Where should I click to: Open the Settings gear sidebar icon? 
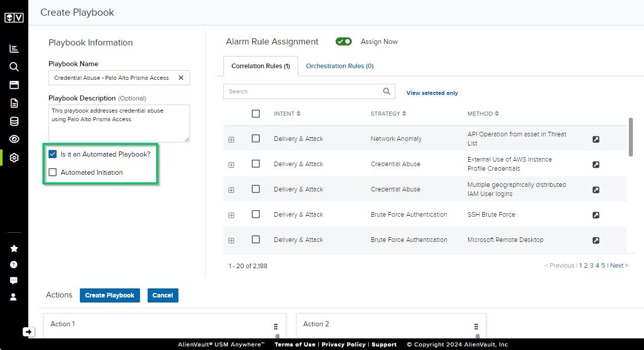(14, 158)
